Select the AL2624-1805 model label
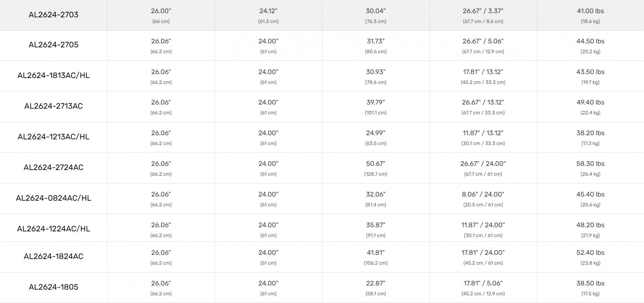Image resolution: width=644 pixels, height=303 pixels. pos(53,287)
